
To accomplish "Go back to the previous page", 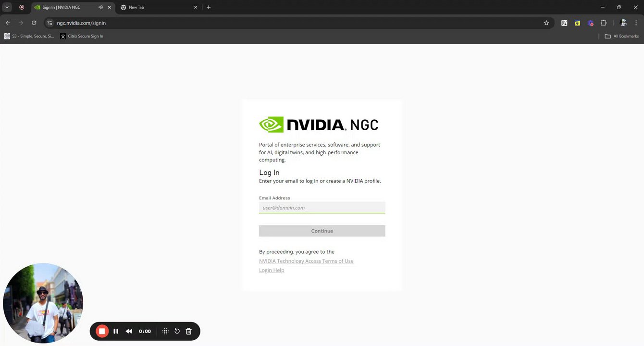I will click(x=8, y=23).
